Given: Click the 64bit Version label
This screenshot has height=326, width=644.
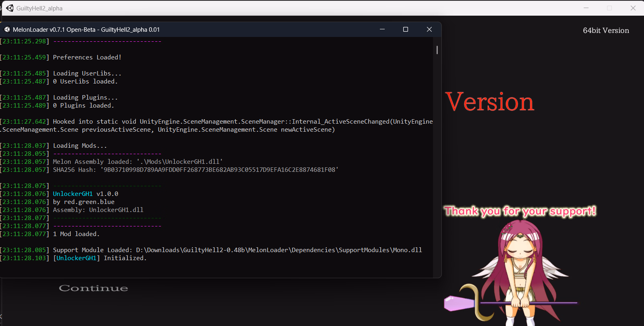Looking at the screenshot, I should click(606, 31).
